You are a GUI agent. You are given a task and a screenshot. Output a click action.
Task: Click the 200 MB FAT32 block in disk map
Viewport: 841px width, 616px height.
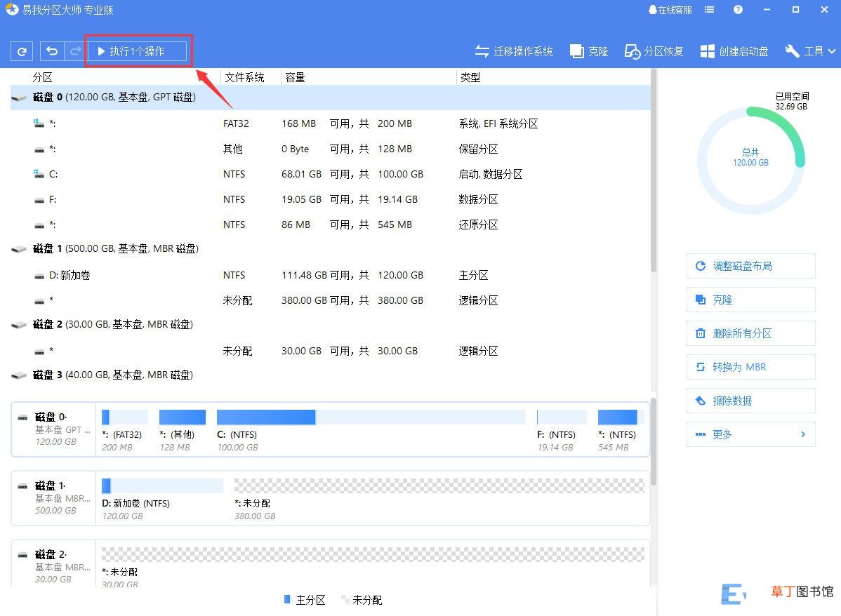click(x=125, y=430)
